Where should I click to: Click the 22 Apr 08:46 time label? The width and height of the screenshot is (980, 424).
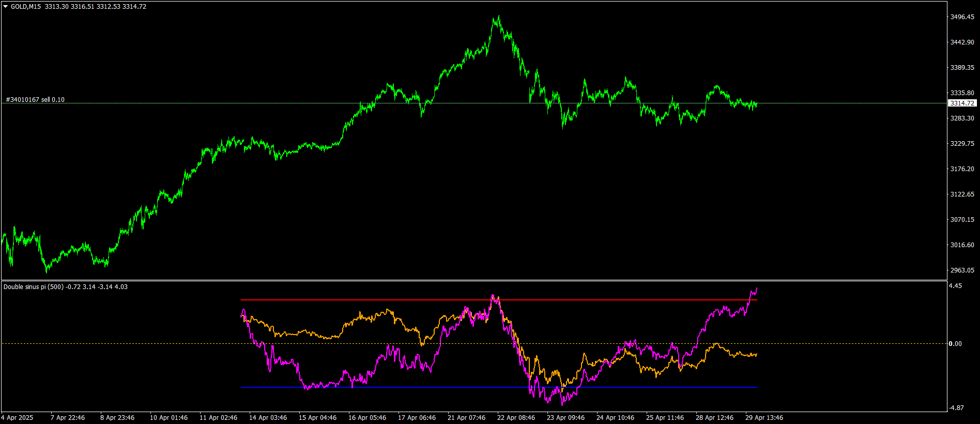(516, 418)
